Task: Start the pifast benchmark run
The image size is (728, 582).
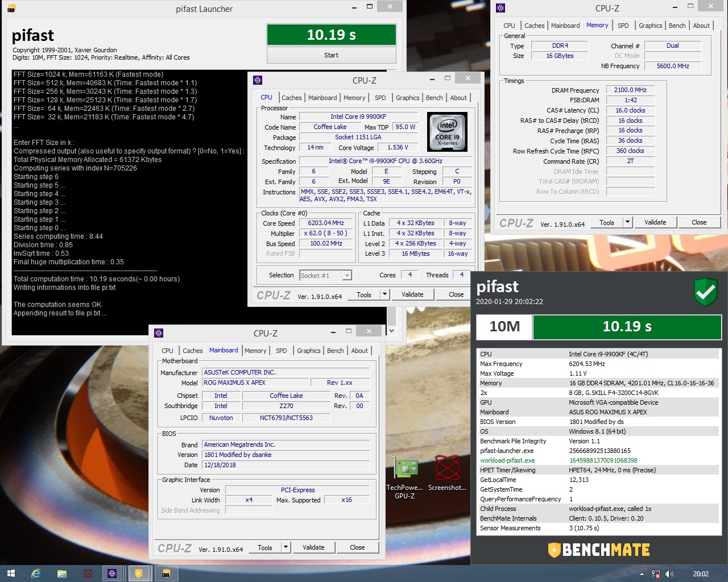Action: pyautogui.click(x=331, y=55)
